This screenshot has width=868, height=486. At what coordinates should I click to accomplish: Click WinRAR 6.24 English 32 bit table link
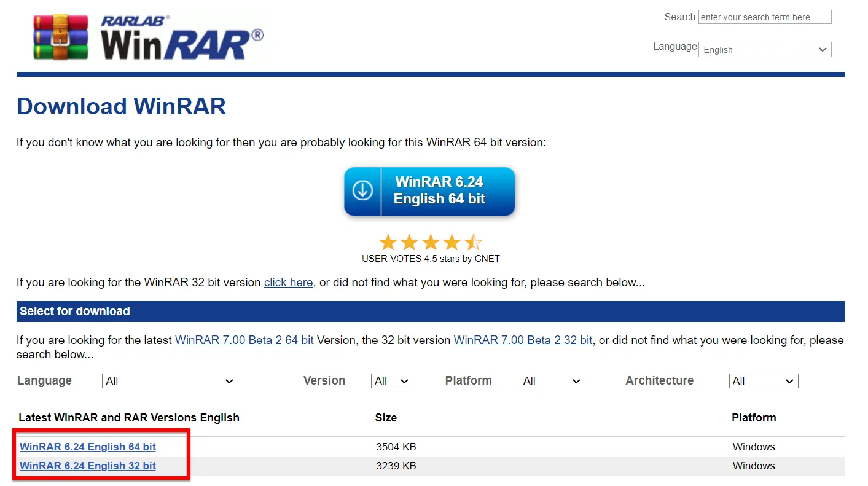88,466
